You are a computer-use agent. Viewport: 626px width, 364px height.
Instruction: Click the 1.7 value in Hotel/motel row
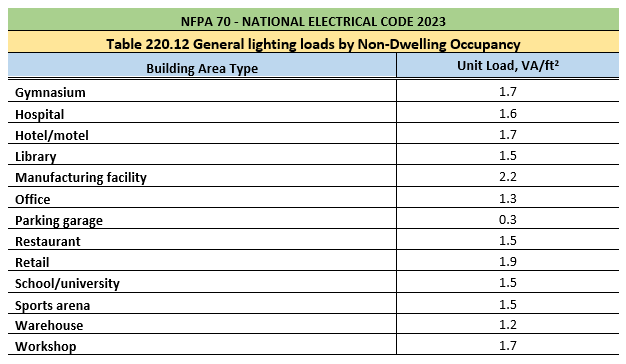click(508, 135)
